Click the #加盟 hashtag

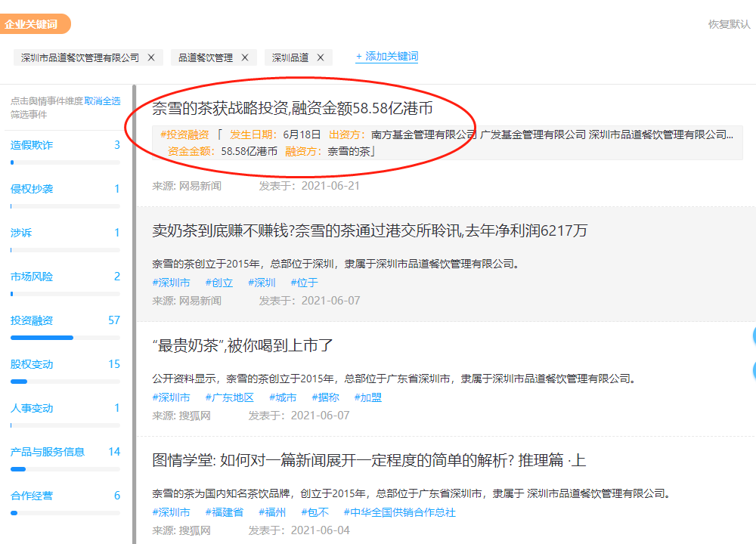click(x=368, y=397)
